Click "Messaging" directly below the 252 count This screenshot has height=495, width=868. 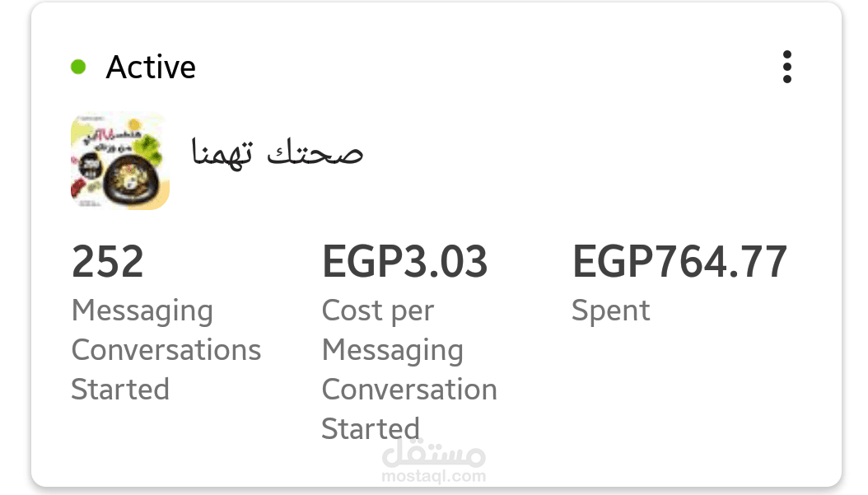(142, 311)
